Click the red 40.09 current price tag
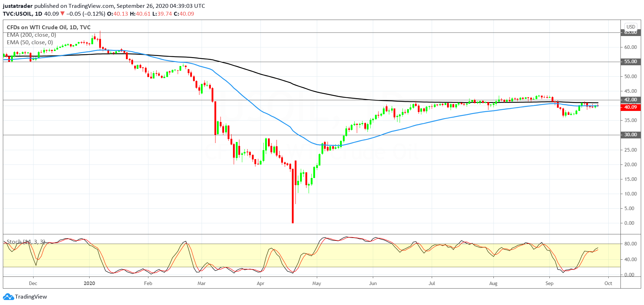 pyautogui.click(x=631, y=107)
